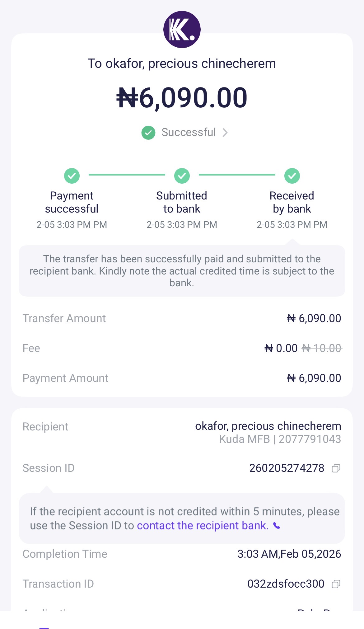
Task: Tap the Completion Time value
Action: pyautogui.click(x=289, y=554)
